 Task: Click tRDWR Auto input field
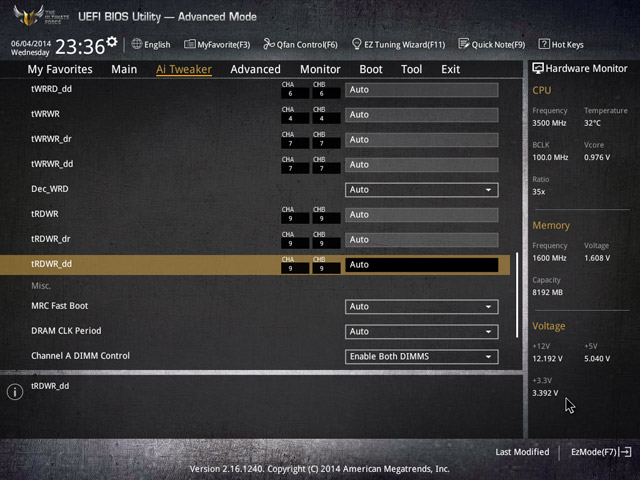pos(422,215)
